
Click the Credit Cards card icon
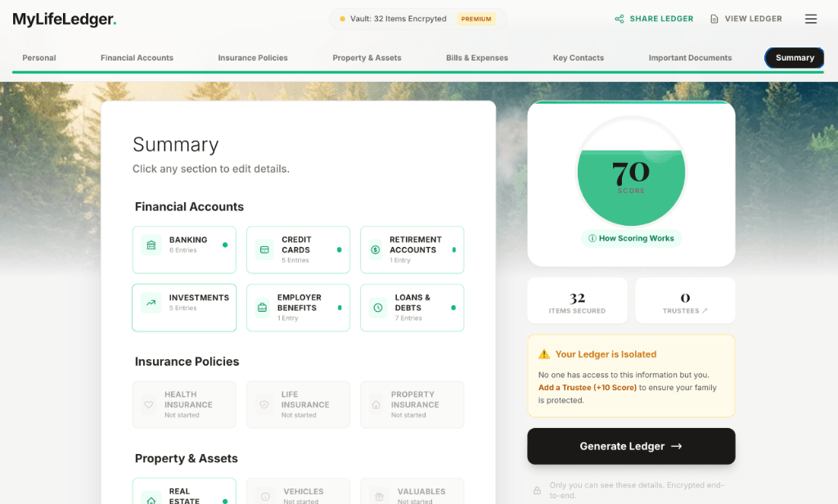coord(264,249)
